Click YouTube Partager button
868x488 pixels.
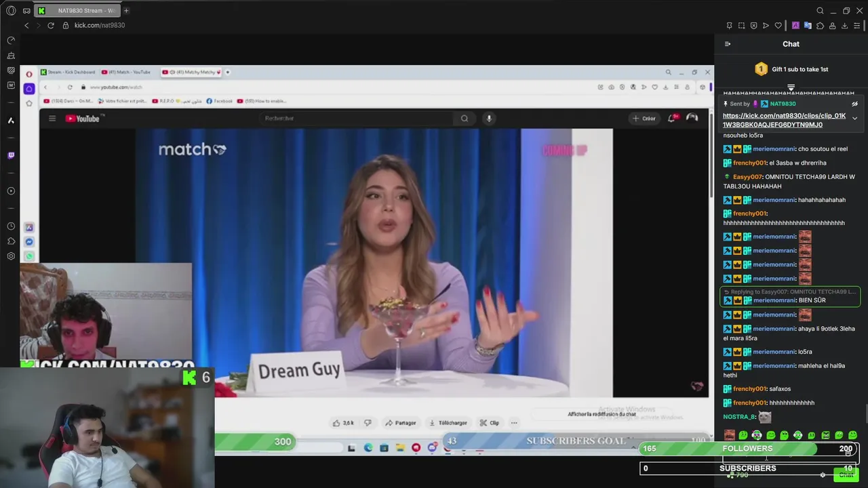click(x=400, y=423)
